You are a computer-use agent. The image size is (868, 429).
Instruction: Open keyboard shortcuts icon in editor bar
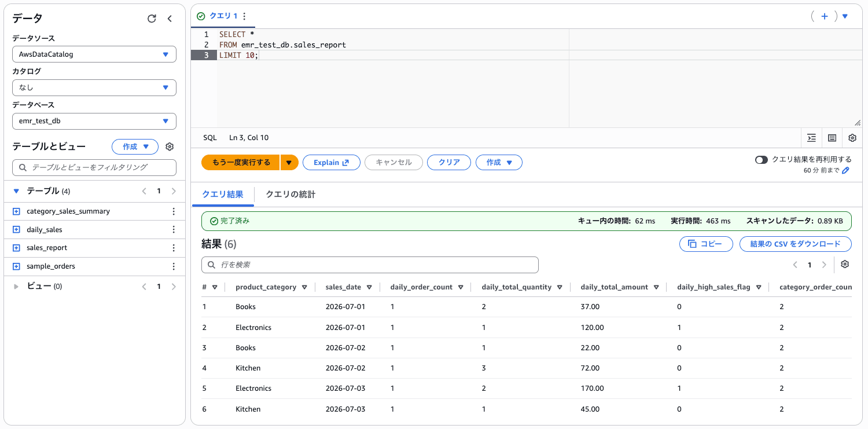[x=832, y=138]
